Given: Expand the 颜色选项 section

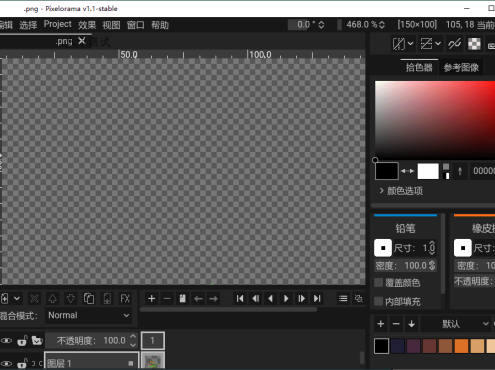Looking at the screenshot, I should [401, 191].
